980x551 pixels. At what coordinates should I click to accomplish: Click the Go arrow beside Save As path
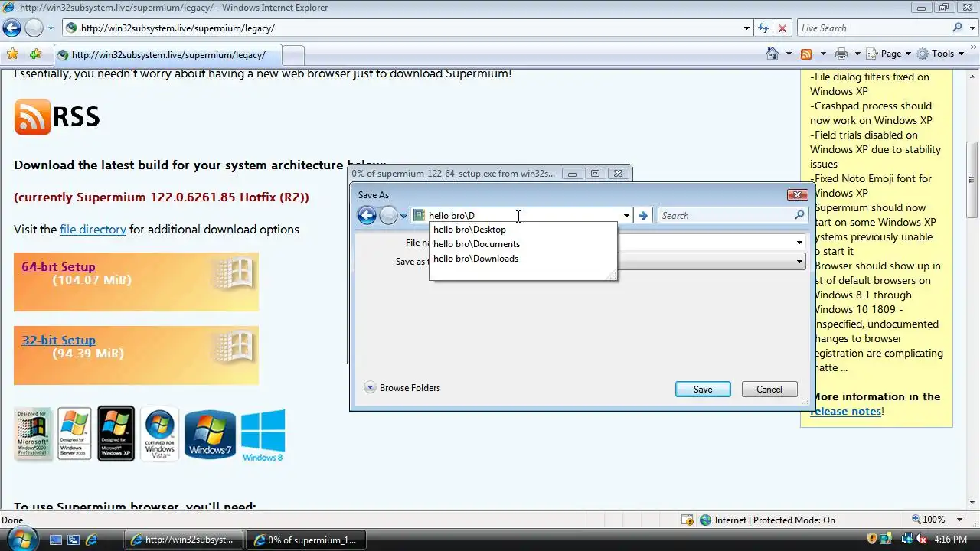(643, 216)
